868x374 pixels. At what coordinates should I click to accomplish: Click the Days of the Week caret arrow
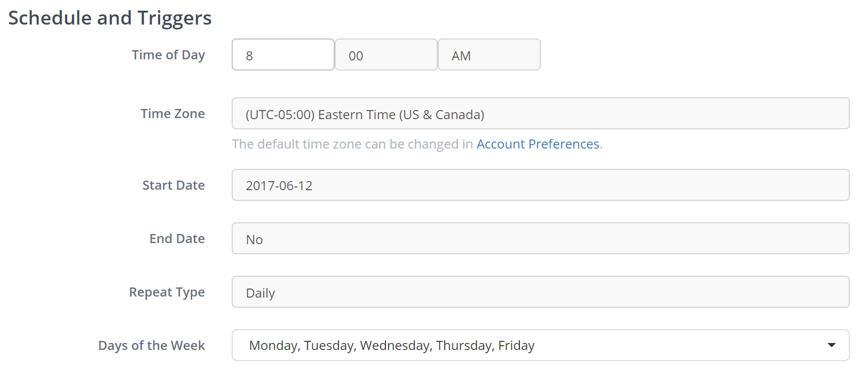click(831, 345)
